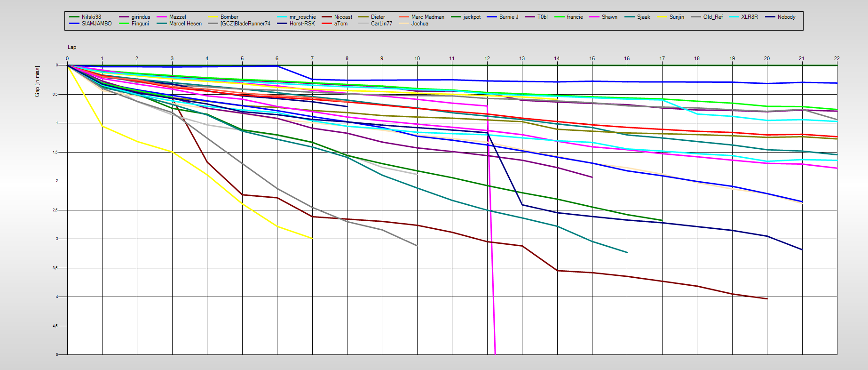Click lap 6 marker on the top axis

pos(277,59)
